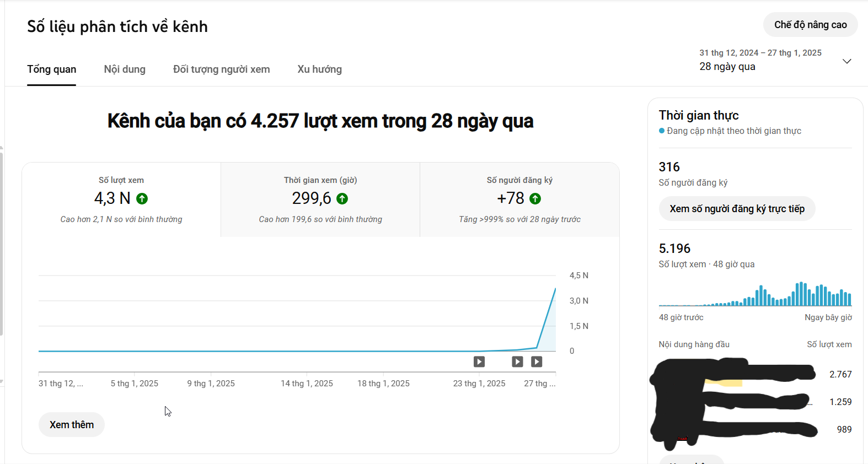
Task: Click the middle video marker on the chart
Action: [x=517, y=362]
